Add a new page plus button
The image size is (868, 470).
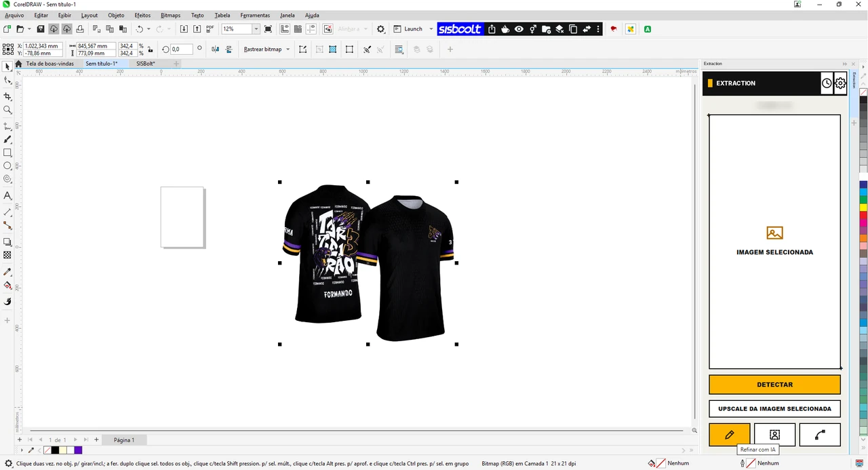96,440
